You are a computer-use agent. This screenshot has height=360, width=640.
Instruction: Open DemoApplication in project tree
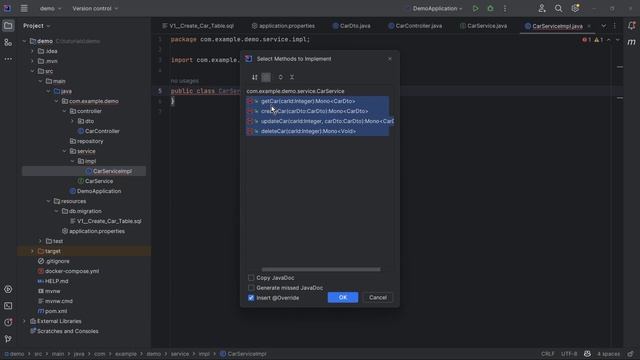pyautogui.click(x=99, y=191)
